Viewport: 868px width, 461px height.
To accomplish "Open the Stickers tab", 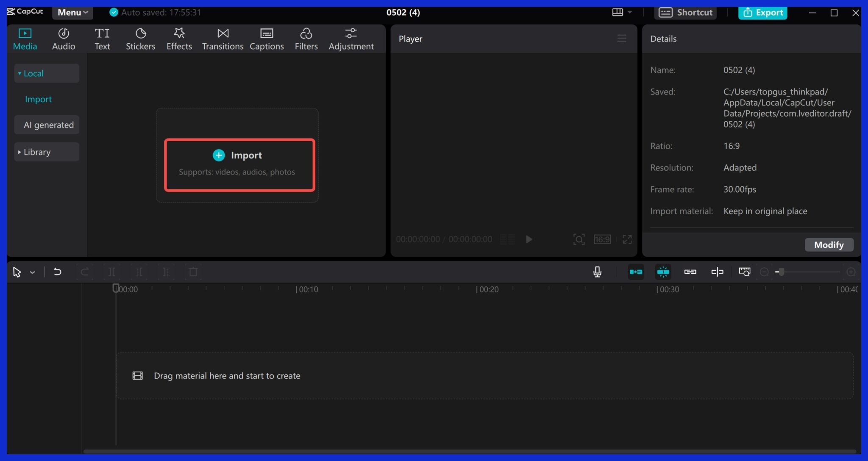I will [x=140, y=39].
